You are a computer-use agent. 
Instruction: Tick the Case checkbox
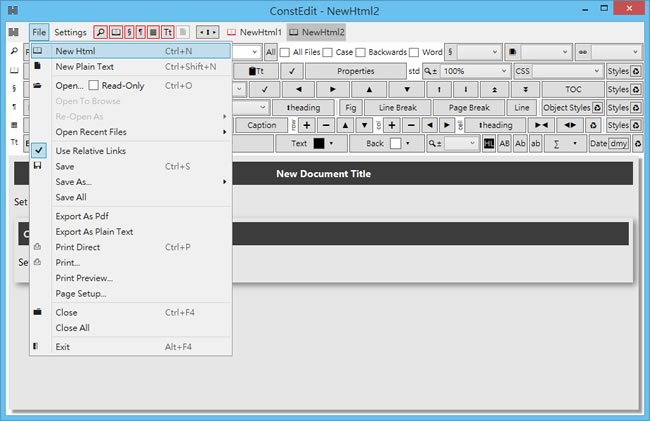coord(327,52)
